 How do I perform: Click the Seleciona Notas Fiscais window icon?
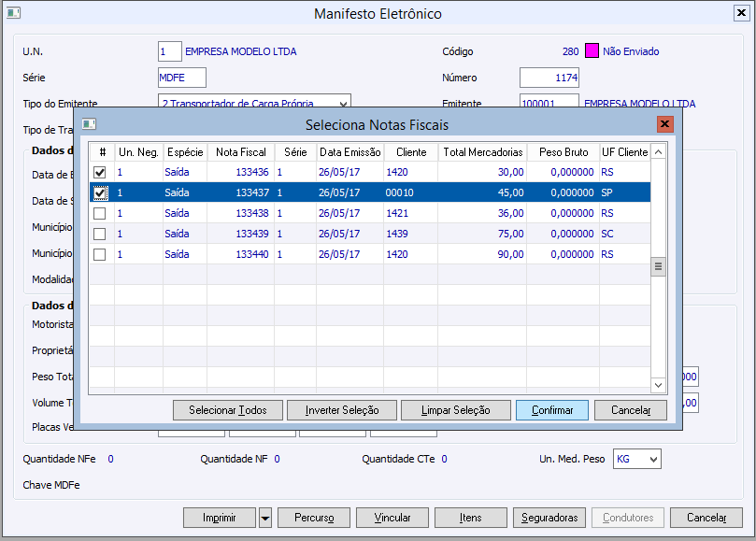point(89,123)
